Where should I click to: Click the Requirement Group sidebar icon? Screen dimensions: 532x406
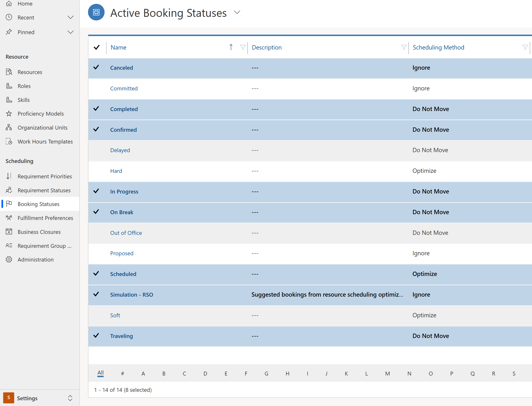tap(9, 245)
